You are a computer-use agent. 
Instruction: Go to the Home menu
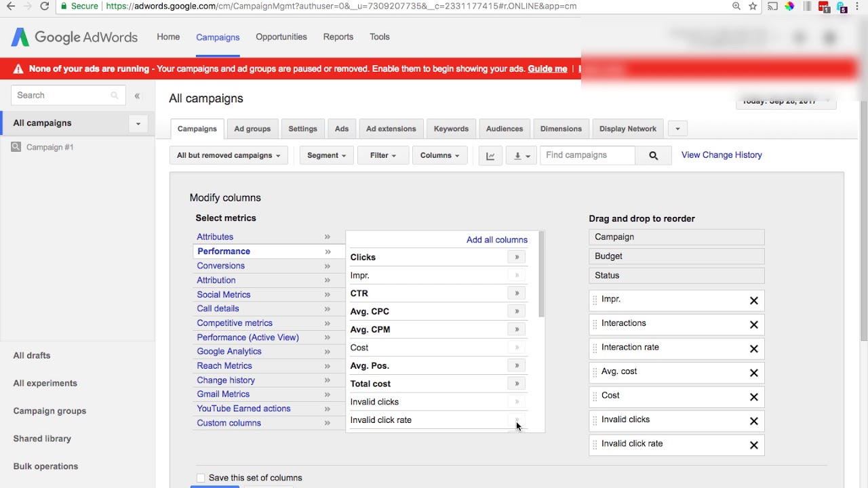click(x=168, y=37)
